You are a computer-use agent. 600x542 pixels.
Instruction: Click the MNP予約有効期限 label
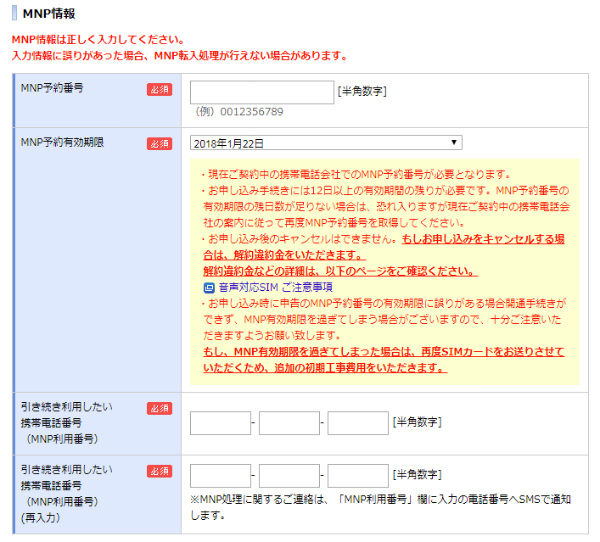[62, 142]
